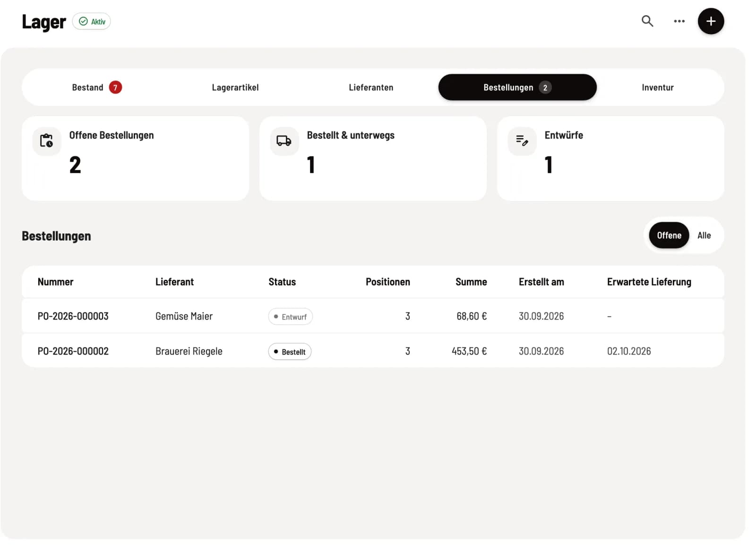Image resolution: width=756 pixels, height=545 pixels.
Task: Open the search magnifier icon
Action: coord(647,21)
